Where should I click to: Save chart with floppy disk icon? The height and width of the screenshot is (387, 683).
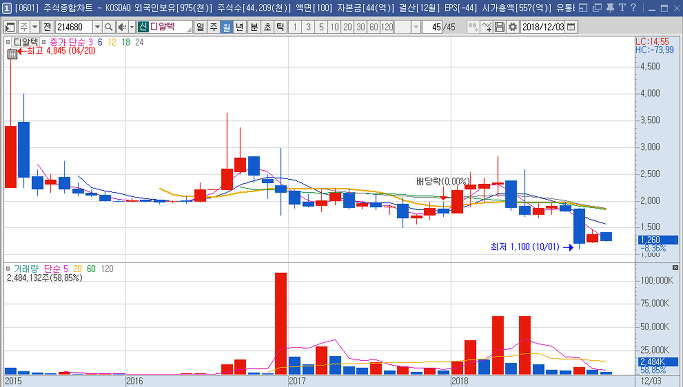click(500, 27)
